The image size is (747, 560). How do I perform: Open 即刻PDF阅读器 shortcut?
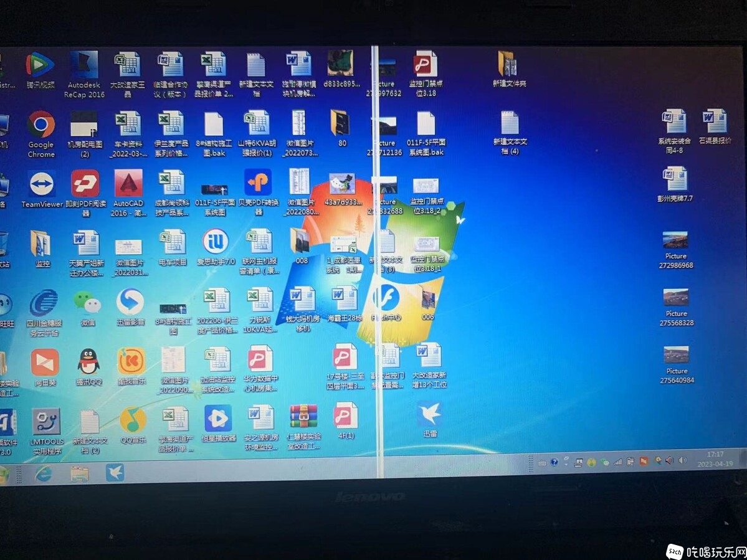[85, 193]
